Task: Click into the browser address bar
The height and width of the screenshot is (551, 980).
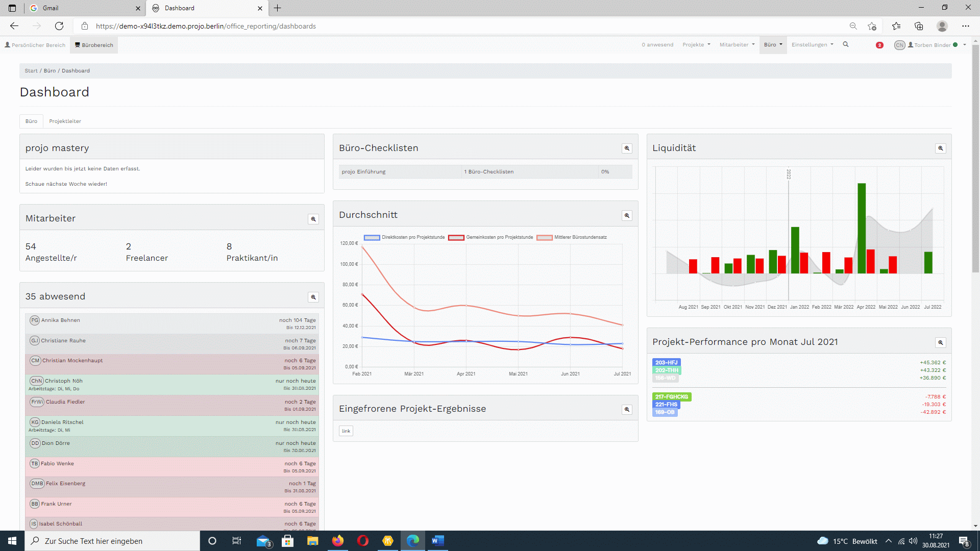Action: (x=204, y=26)
